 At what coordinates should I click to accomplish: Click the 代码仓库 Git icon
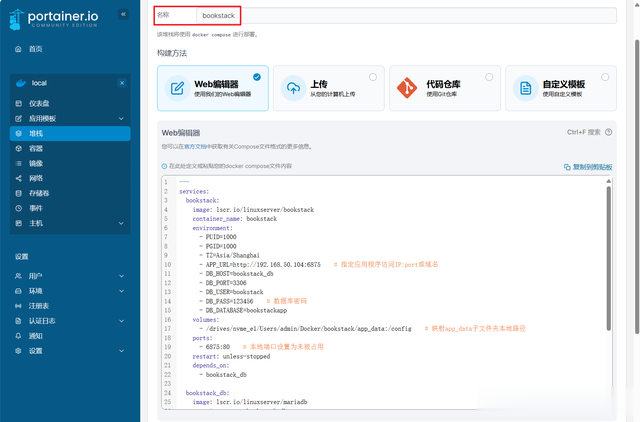coord(407,88)
